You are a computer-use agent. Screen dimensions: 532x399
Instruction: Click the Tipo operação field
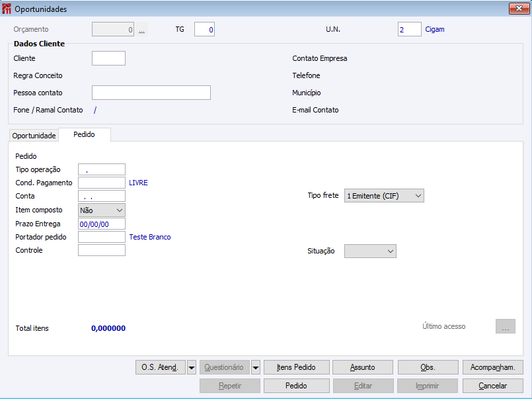[102, 169]
